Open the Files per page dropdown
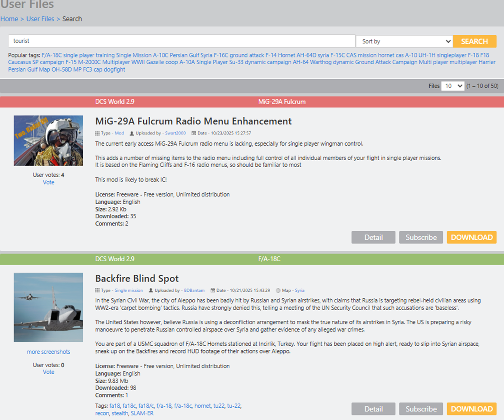The height and width of the screenshot is (420, 504). 452,86
